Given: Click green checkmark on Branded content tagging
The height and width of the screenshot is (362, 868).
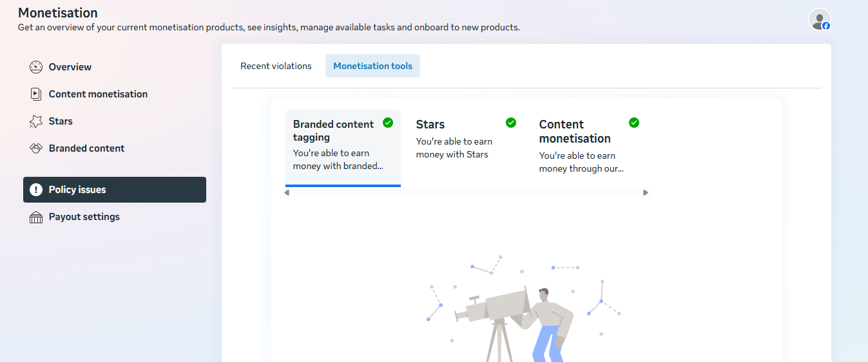Looking at the screenshot, I should tap(388, 123).
